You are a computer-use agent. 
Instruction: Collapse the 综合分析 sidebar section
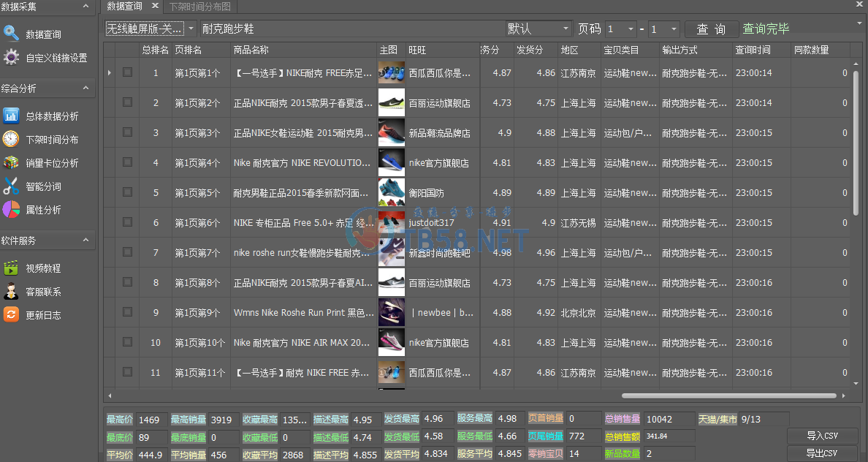tap(85, 88)
